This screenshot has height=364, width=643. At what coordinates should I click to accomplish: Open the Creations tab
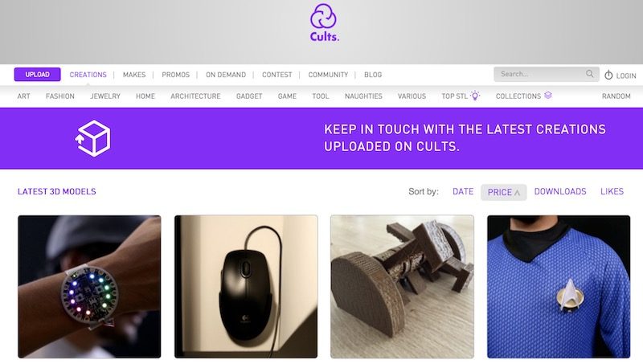pyautogui.click(x=88, y=75)
